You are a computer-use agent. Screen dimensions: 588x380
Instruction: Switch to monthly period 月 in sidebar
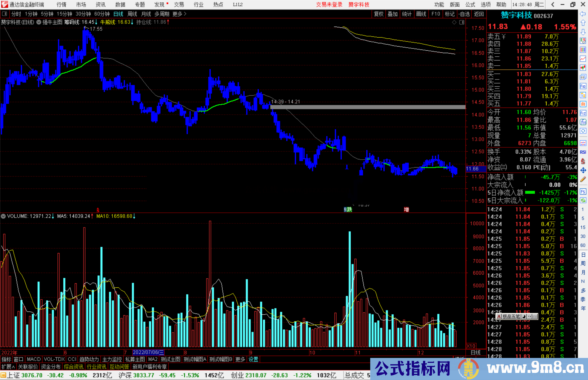(583, 272)
